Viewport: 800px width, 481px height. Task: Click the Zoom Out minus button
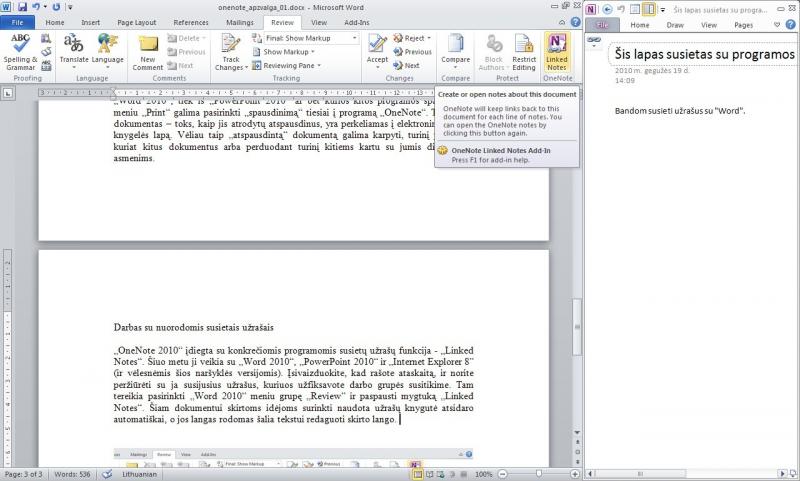pyautogui.click(x=502, y=474)
